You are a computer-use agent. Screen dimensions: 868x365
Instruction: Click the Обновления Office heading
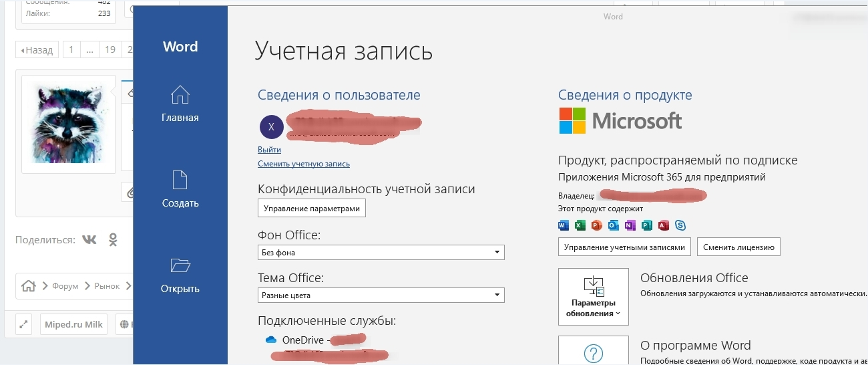[694, 278]
